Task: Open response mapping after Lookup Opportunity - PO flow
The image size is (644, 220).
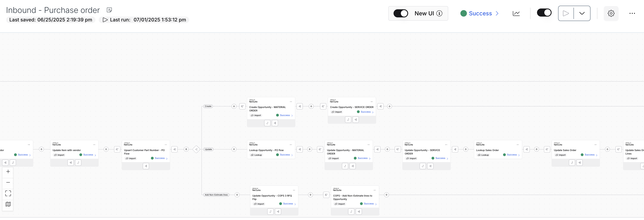Action: pyautogui.click(x=300, y=149)
